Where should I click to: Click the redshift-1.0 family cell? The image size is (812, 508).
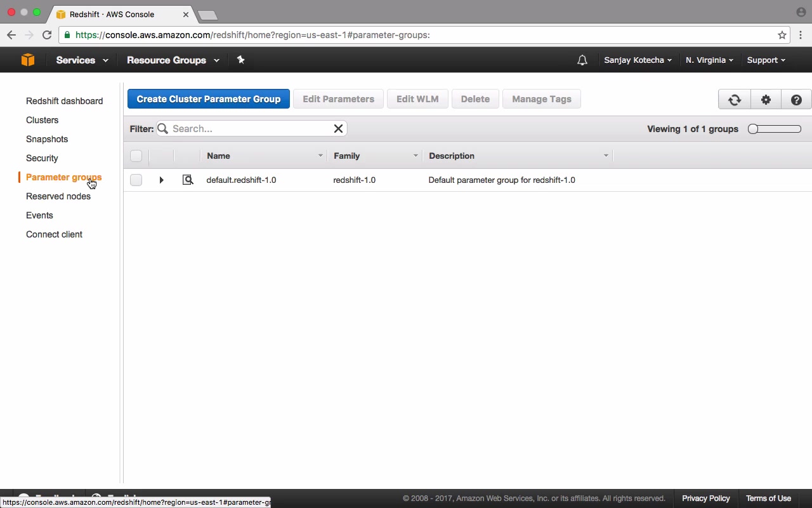[354, 180]
